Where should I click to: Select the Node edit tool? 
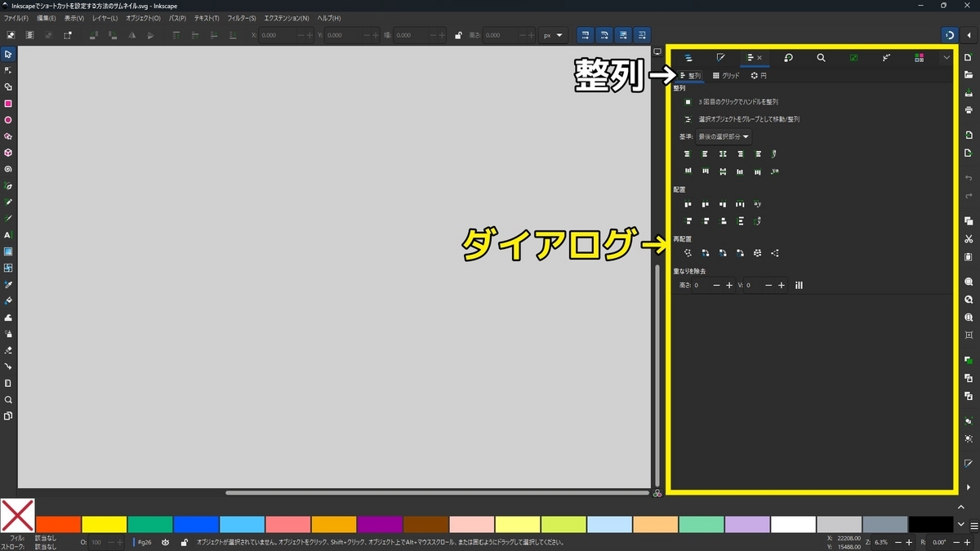click(8, 70)
